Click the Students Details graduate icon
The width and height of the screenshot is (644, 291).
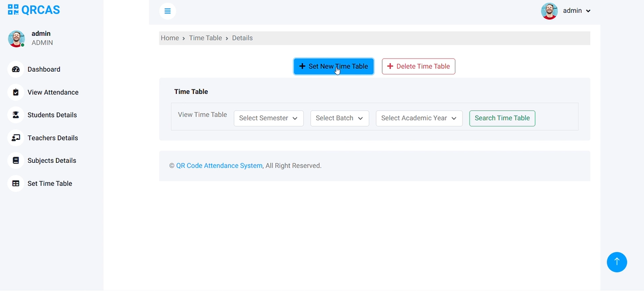(16, 115)
